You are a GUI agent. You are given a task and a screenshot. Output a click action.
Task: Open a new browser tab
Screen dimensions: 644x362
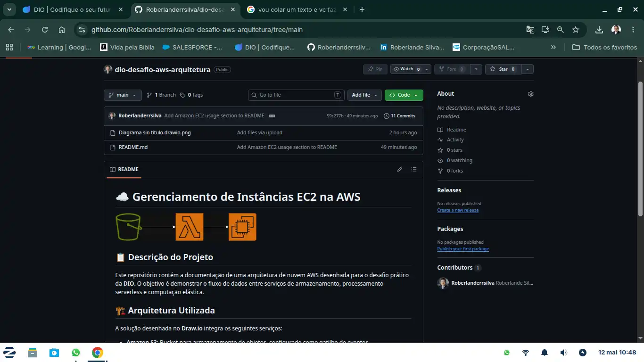[362, 9]
